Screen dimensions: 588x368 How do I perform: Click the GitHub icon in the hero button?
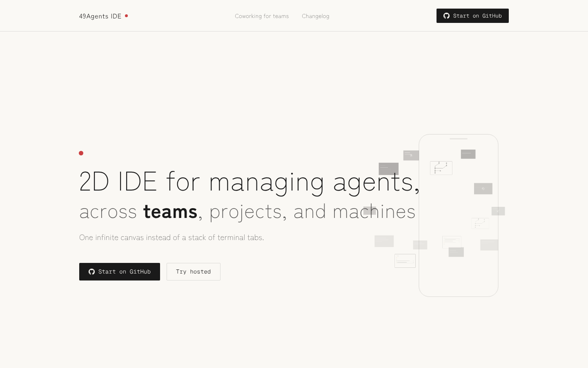click(x=91, y=272)
